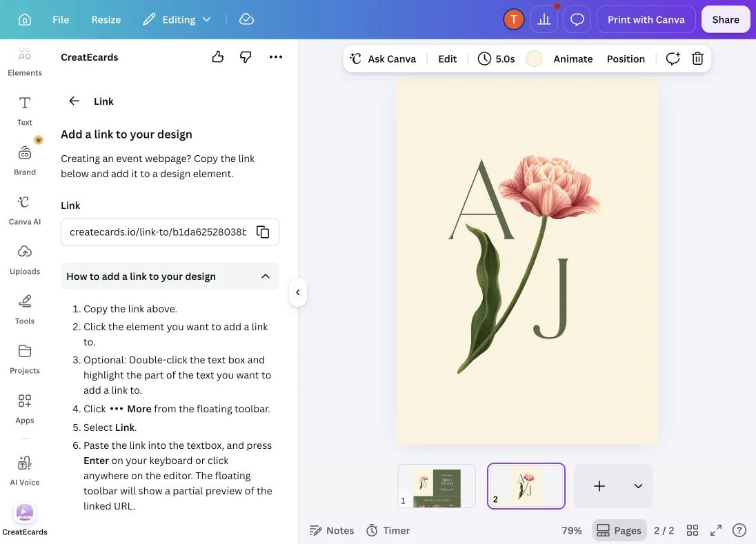Click Ask Canva in floating toolbar

[384, 59]
